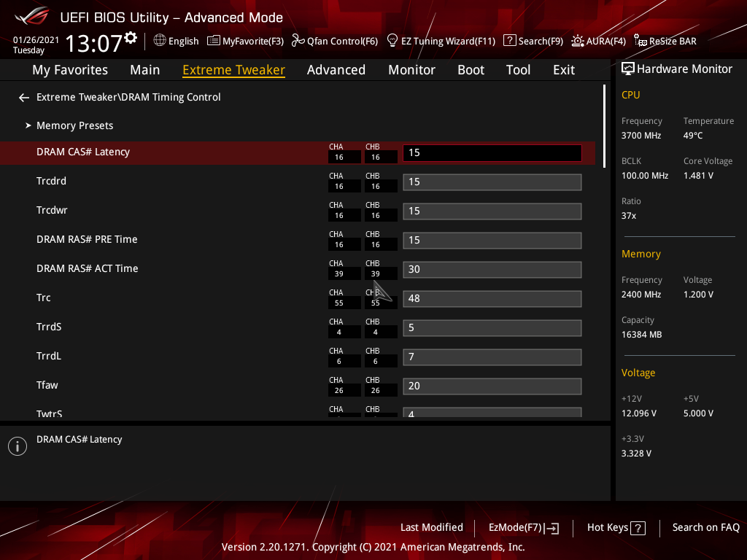Select the TrrdL row label
Viewport: 747px width, 560px height.
(x=49, y=356)
